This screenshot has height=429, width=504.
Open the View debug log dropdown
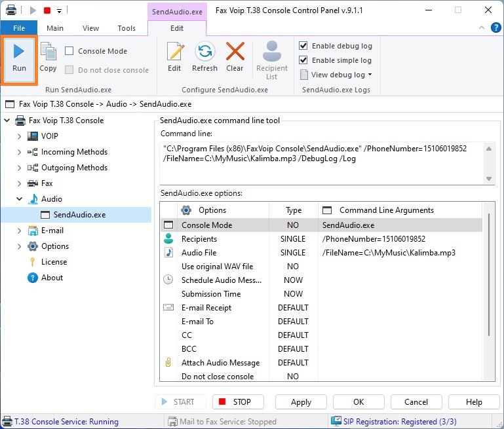pos(336,75)
